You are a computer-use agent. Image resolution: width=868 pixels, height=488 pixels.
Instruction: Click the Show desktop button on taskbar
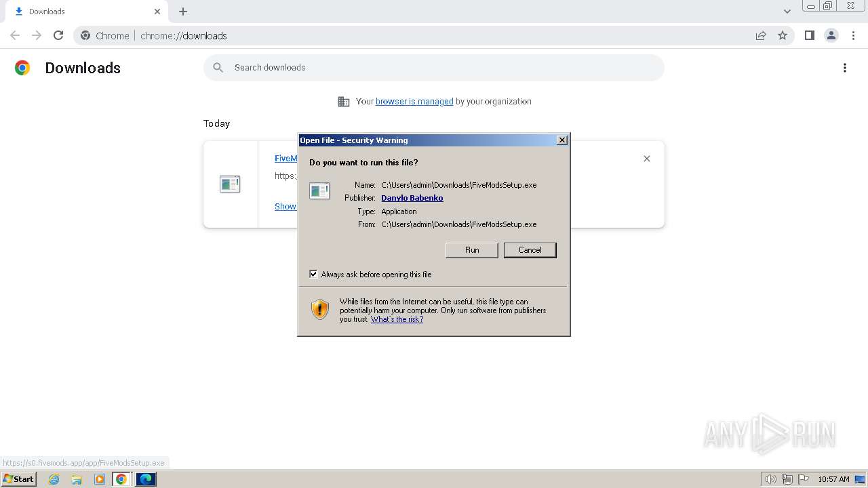tap(861, 479)
